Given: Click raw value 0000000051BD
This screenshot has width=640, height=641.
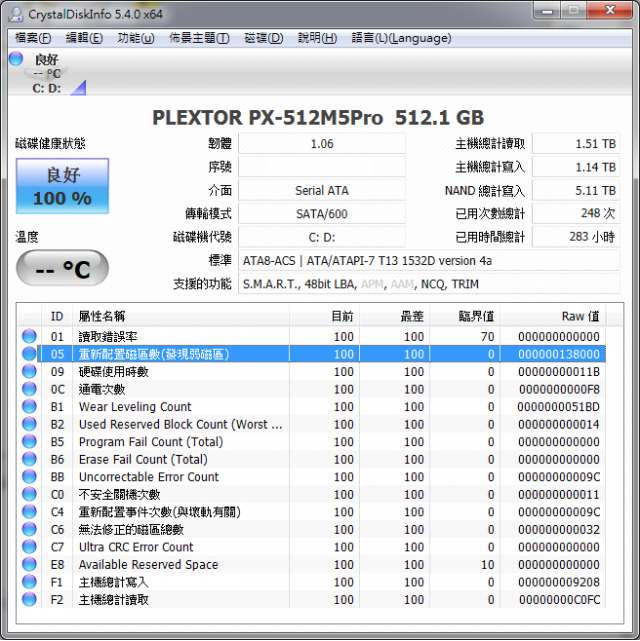Looking at the screenshot, I should point(558,407).
